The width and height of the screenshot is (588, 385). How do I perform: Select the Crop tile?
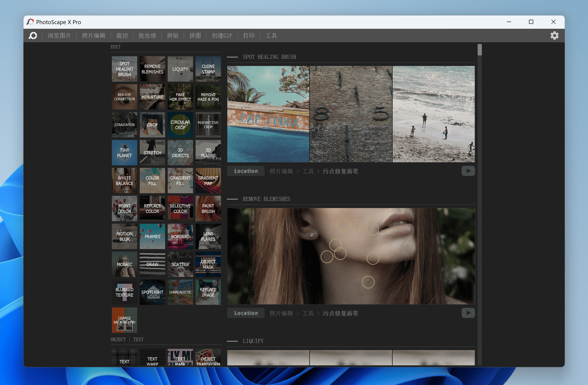(152, 125)
